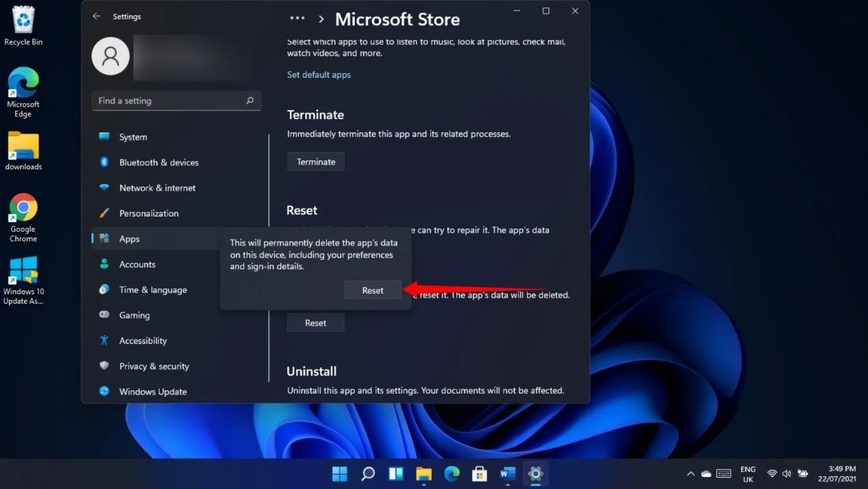Screen dimensions: 868x489
Task: Click the Terminate section heading
Action: point(315,115)
